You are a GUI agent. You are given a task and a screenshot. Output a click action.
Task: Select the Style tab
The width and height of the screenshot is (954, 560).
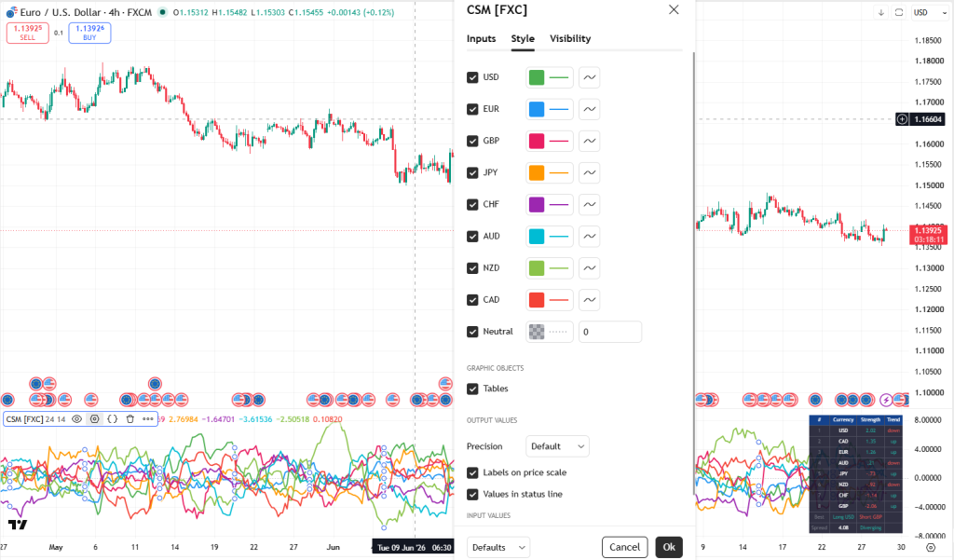point(523,38)
